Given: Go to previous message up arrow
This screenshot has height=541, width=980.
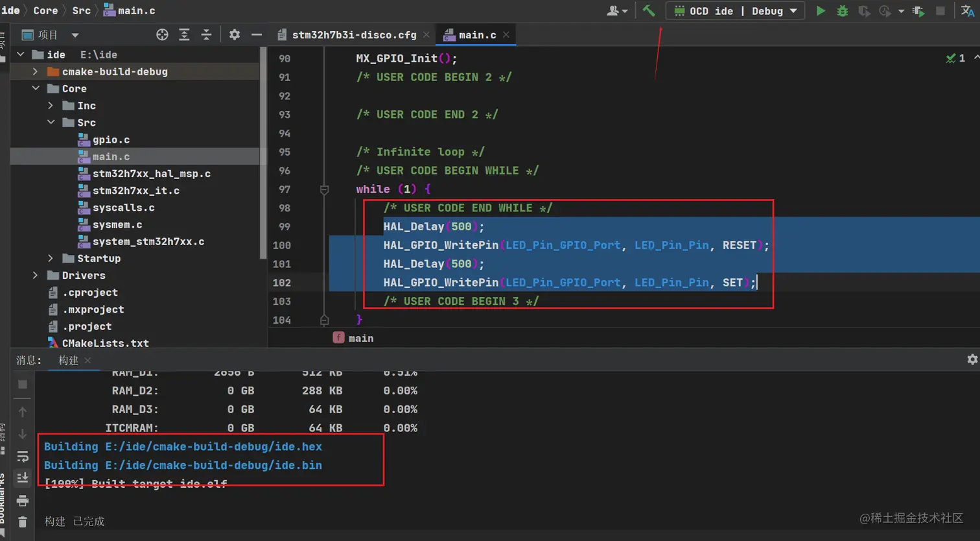Looking at the screenshot, I should (22, 412).
